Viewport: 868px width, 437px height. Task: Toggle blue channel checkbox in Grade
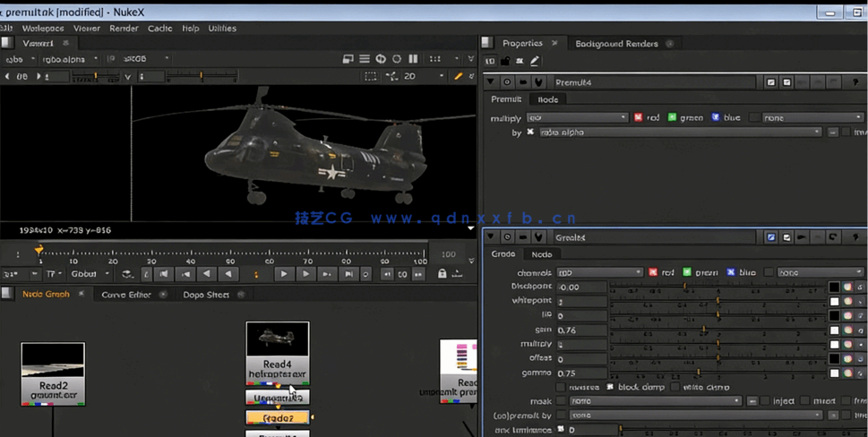[731, 272]
